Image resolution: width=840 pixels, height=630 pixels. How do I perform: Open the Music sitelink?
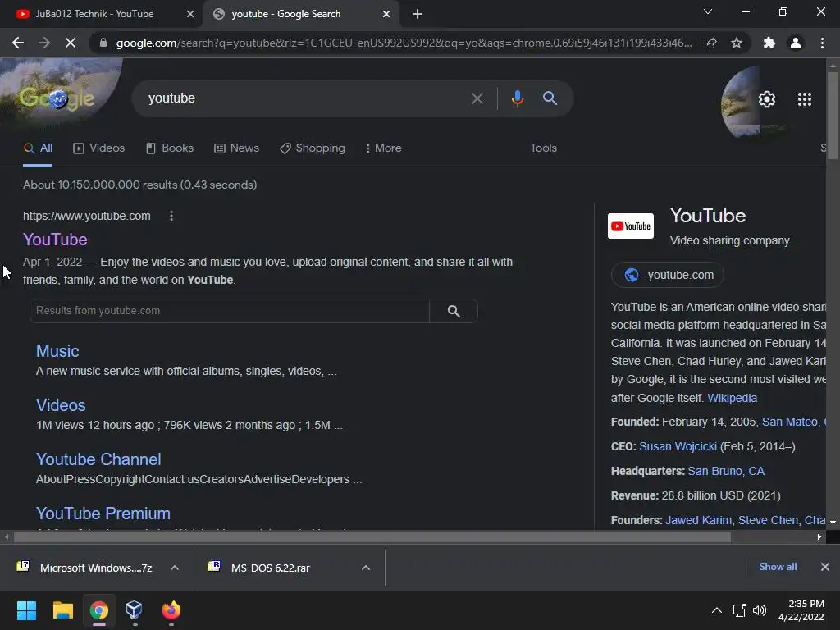[57, 351]
